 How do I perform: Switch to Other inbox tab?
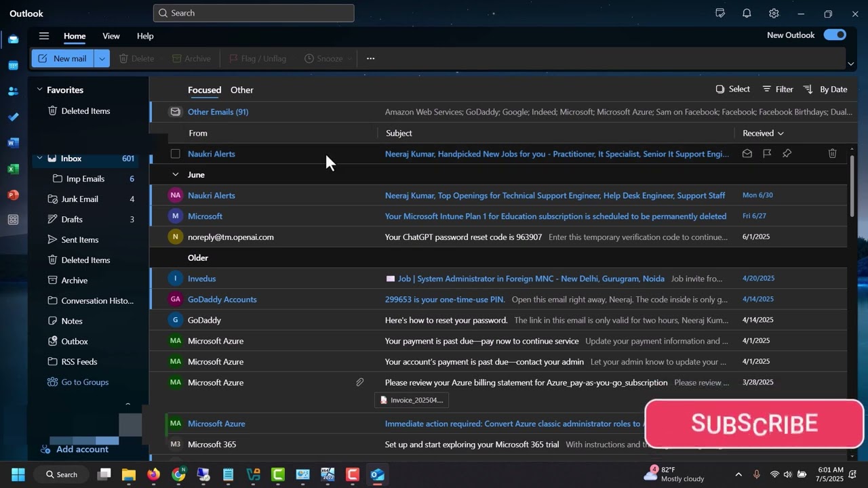[x=242, y=89]
